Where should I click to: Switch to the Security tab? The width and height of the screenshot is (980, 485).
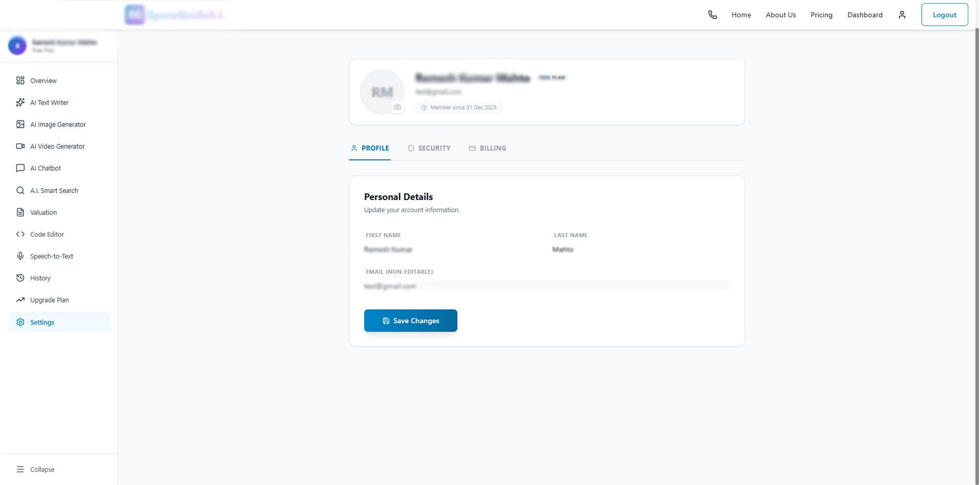pyautogui.click(x=429, y=148)
